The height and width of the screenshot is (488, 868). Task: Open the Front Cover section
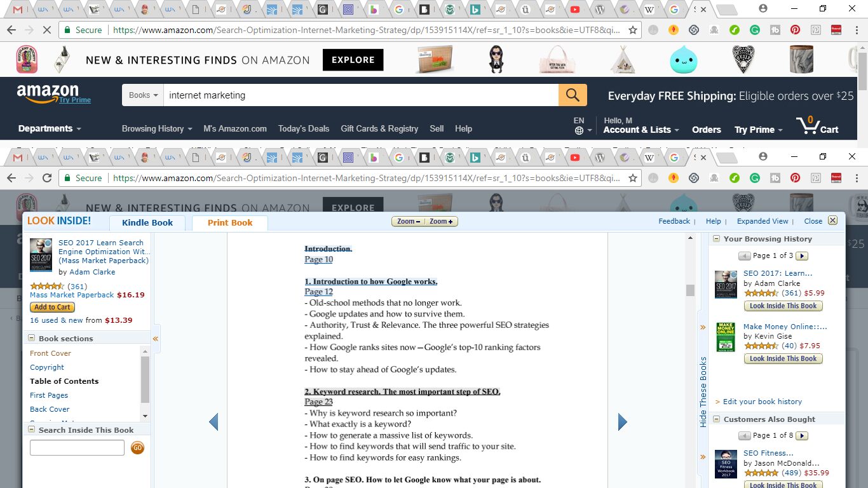pos(51,353)
